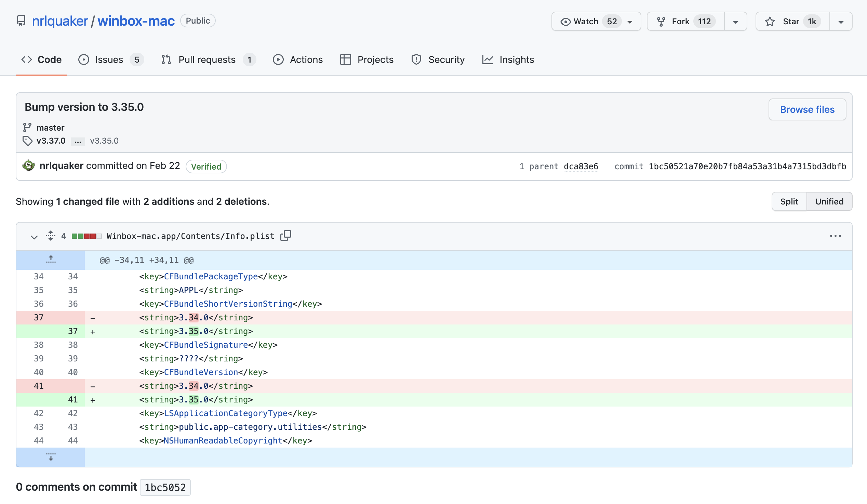Click added line number 41

72,399
